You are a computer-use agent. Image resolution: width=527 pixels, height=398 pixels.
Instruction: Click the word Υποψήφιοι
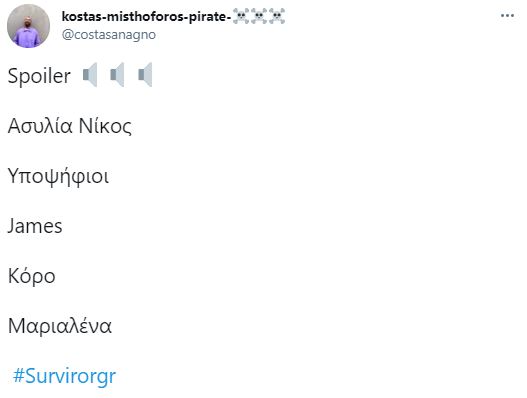tap(58, 177)
